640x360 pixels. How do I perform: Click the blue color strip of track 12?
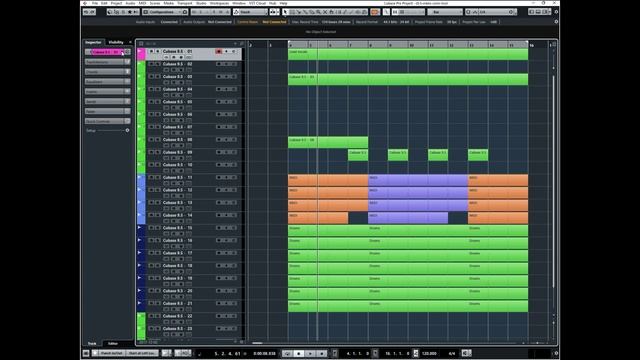pos(141,193)
